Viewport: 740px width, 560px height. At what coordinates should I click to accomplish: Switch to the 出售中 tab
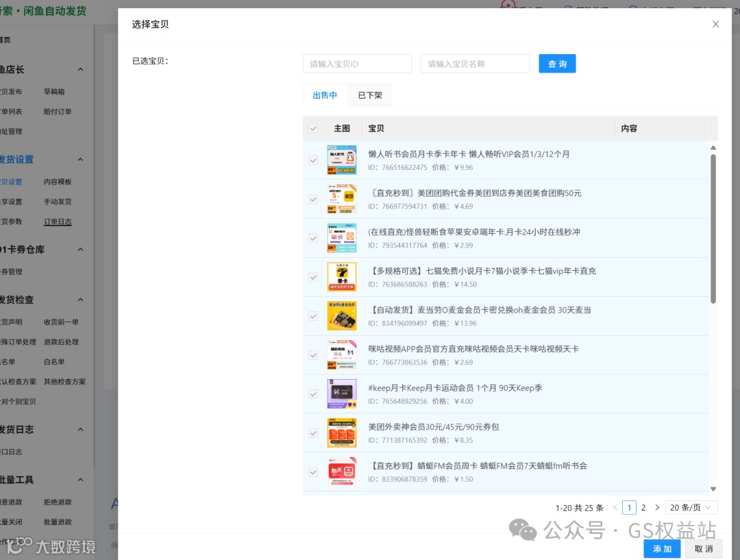pos(325,95)
